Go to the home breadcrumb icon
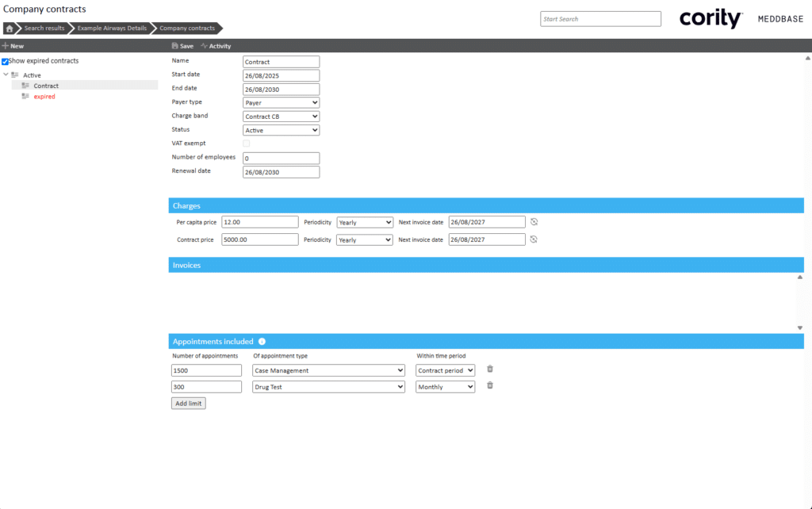This screenshot has width=812, height=509. point(10,29)
